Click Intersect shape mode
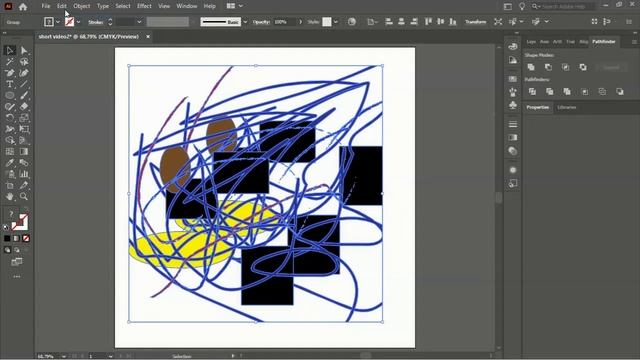 (566, 67)
